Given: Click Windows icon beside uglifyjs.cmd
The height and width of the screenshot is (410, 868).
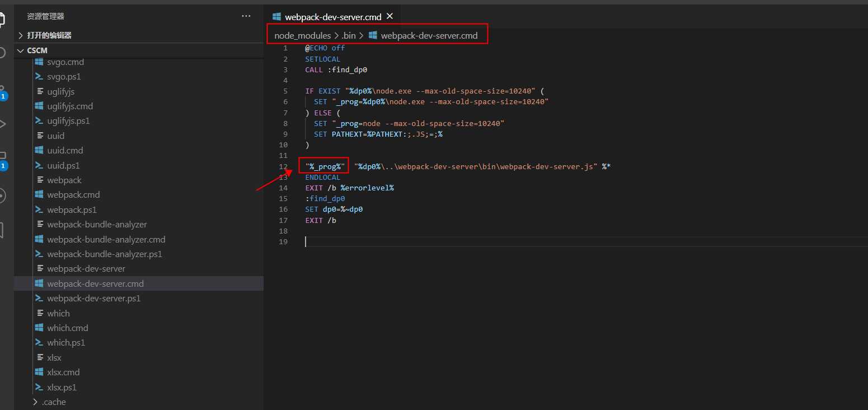Looking at the screenshot, I should click(x=39, y=106).
